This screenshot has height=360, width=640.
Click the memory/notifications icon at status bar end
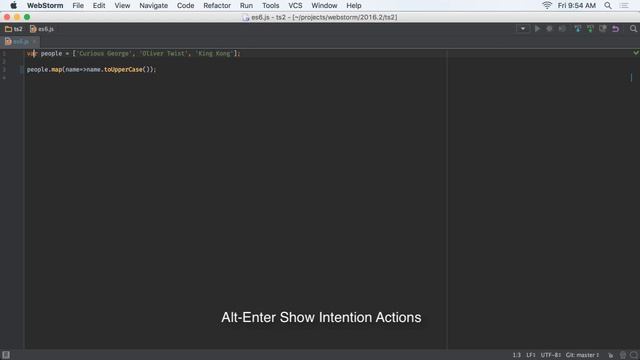click(633, 355)
